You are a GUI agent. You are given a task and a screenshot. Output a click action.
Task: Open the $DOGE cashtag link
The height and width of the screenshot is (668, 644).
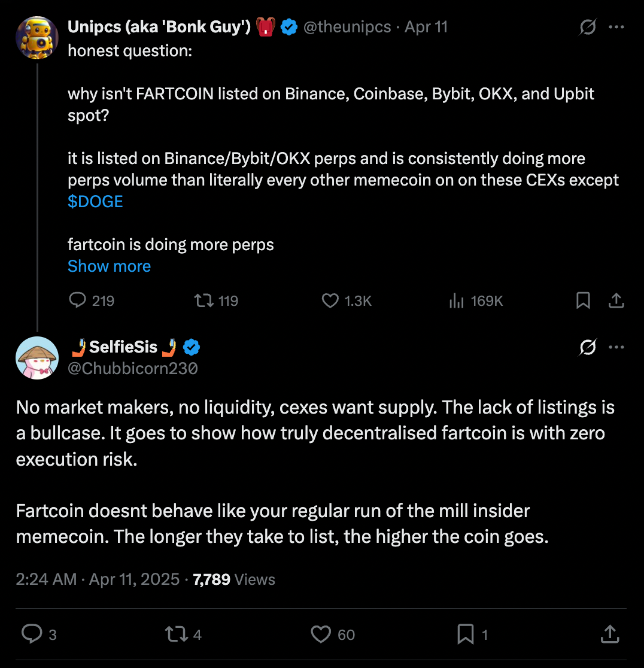(x=95, y=201)
